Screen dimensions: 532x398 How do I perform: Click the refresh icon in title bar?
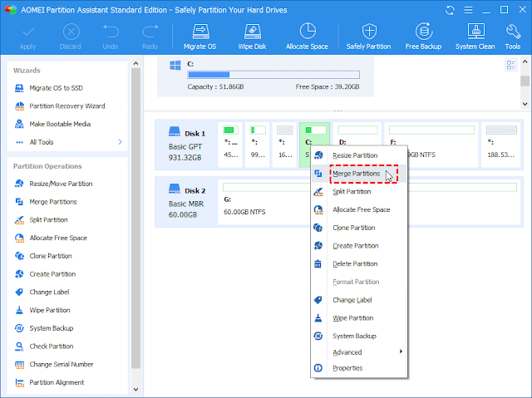click(450, 10)
